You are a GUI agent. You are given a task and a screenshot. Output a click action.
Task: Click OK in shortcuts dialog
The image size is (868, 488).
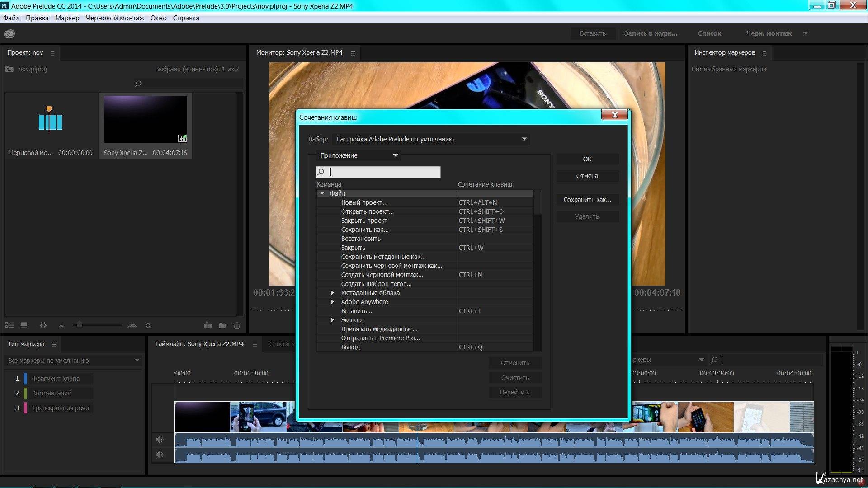[587, 159]
